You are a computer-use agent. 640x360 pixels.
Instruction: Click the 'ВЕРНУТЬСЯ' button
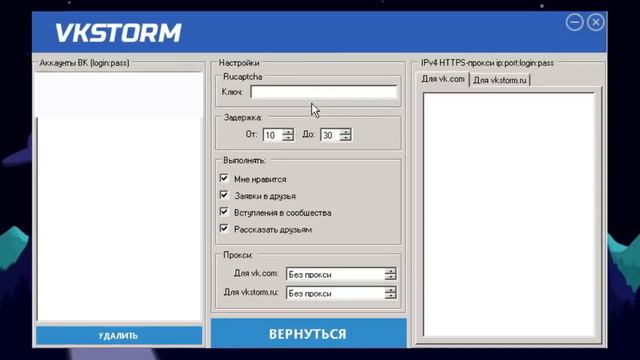click(x=309, y=334)
